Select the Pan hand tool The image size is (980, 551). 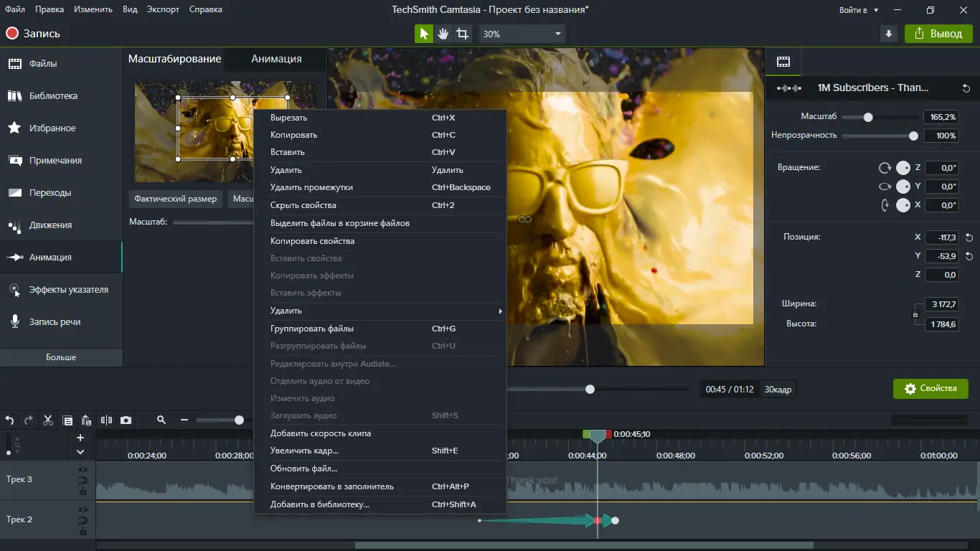click(443, 34)
